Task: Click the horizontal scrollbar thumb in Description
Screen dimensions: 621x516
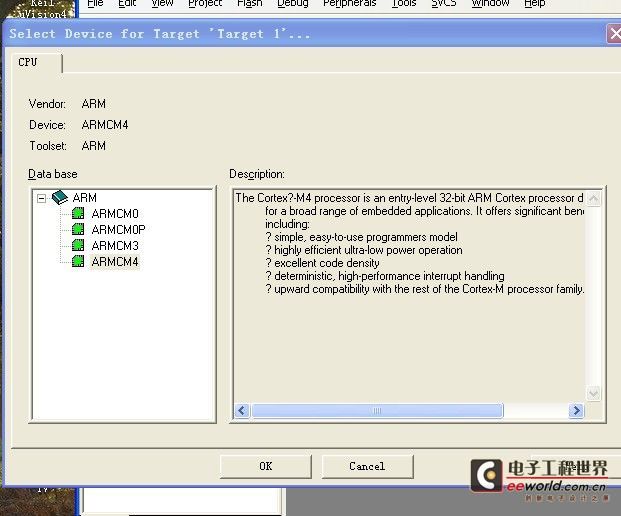Action: tap(377, 411)
